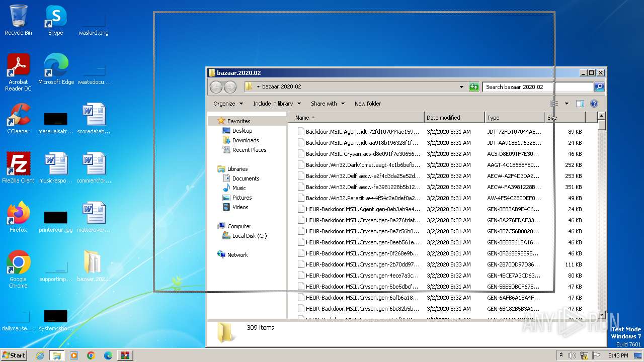644x362 pixels.
Task: Click in Search bazaar.2020.02 field
Action: pyautogui.click(x=538, y=87)
